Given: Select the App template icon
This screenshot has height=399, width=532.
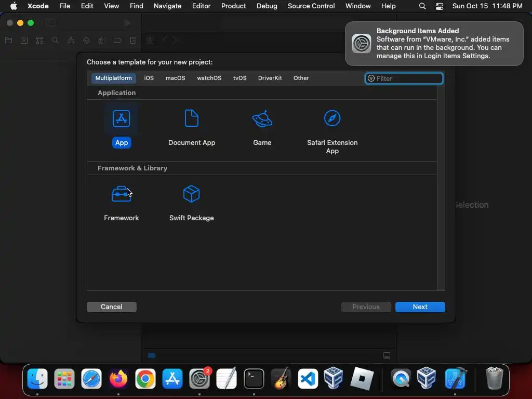Looking at the screenshot, I should coord(121,119).
